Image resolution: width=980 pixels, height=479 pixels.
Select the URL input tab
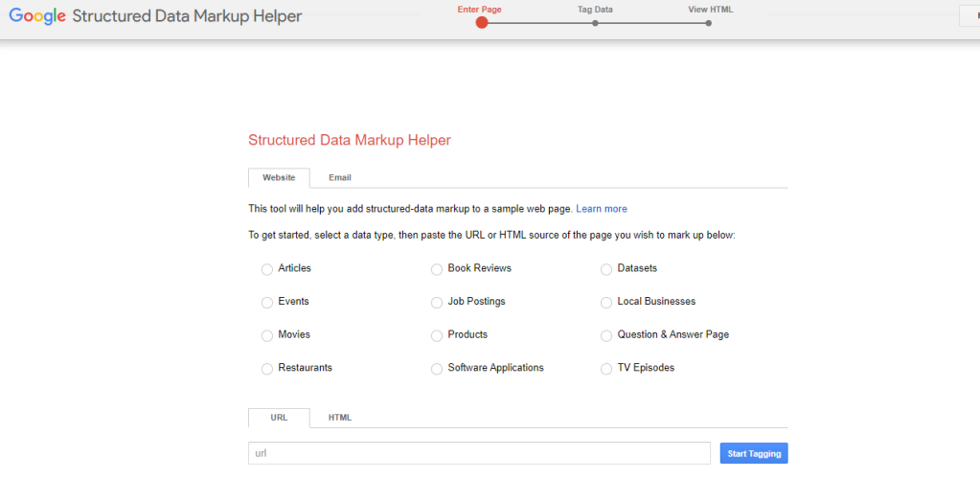[279, 418]
